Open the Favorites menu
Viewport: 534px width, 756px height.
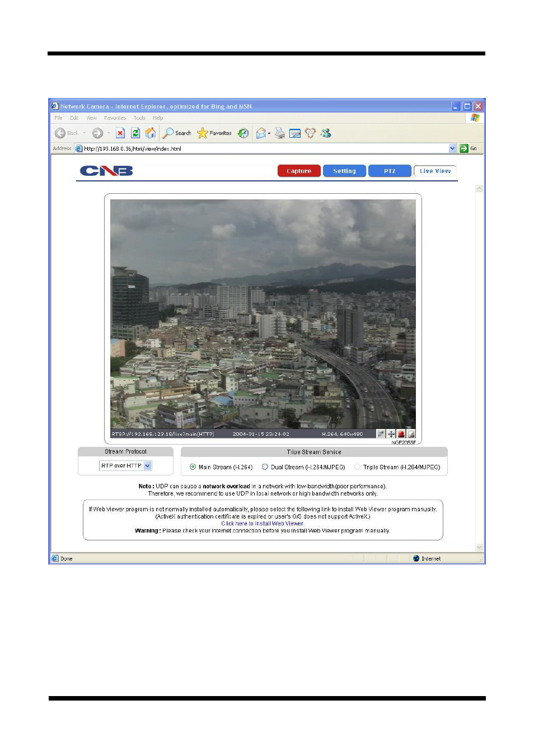point(115,118)
